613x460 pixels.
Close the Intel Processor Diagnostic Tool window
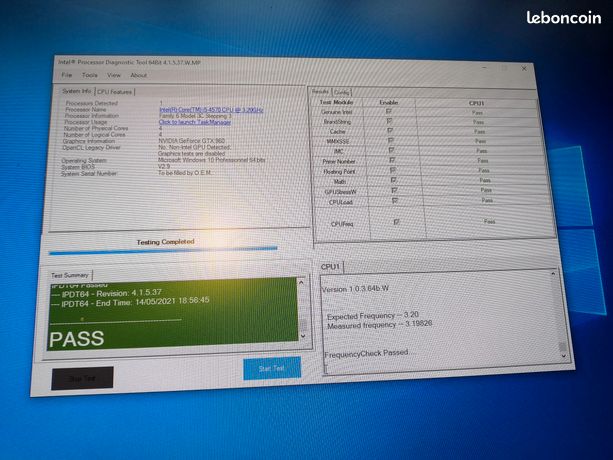tap(524, 68)
